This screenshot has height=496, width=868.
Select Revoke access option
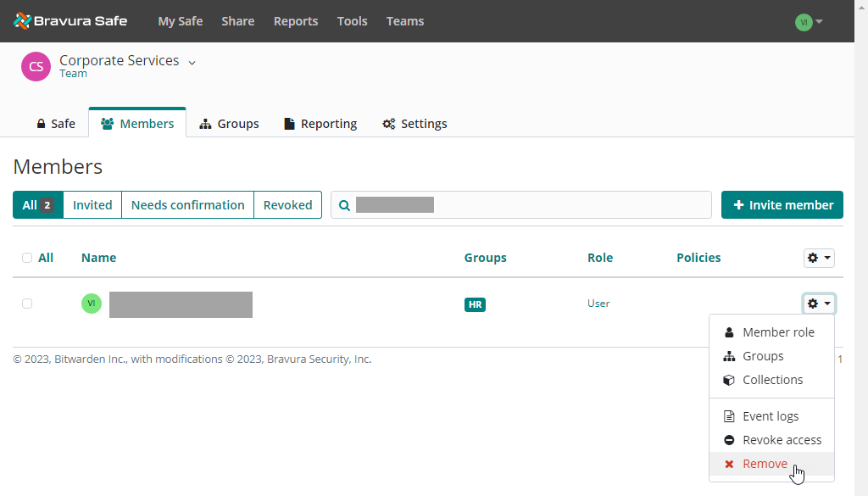click(x=781, y=440)
